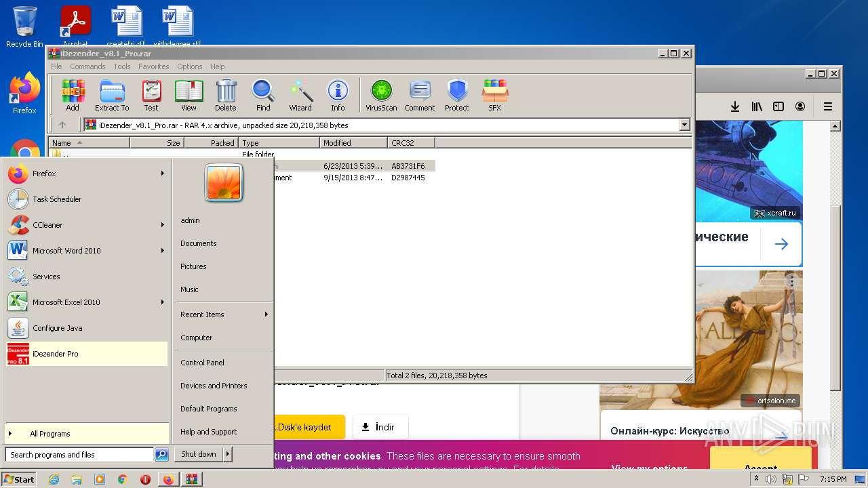Viewport: 868px width, 488px height.
Task: Click the Test archive icon
Action: click(x=151, y=95)
